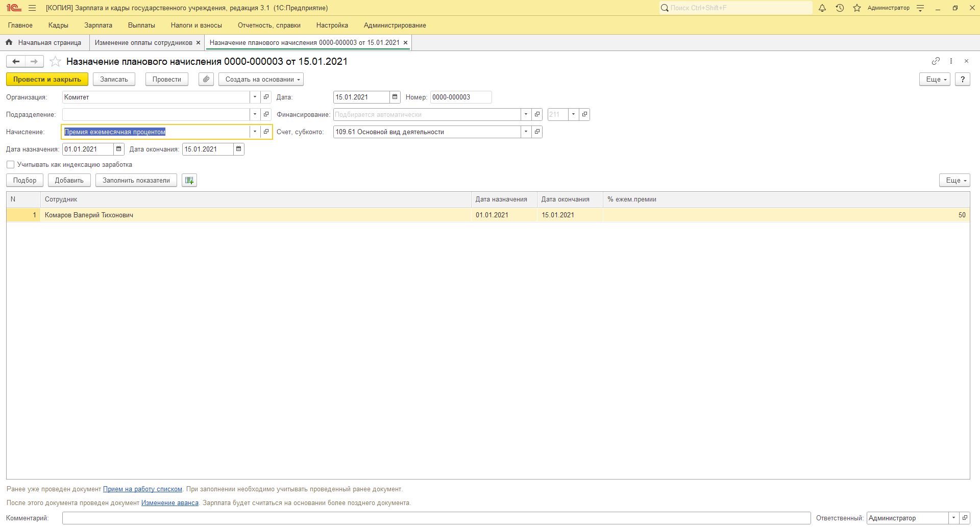980x528 pixels.
Task: Open history clock icon in title bar
Action: pos(840,8)
